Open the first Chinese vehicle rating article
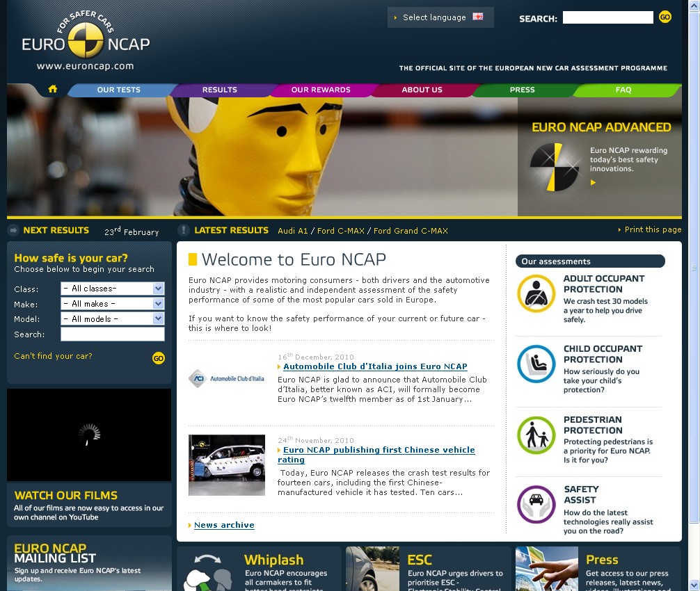The height and width of the screenshot is (591, 700). click(x=376, y=455)
